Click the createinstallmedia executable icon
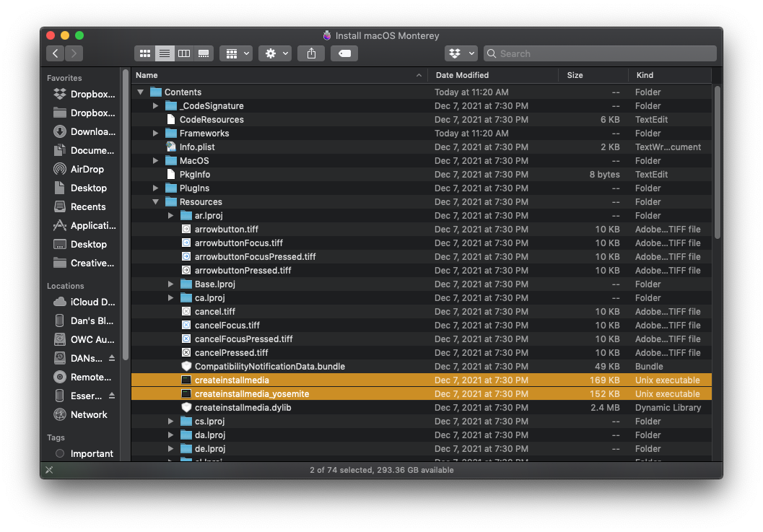 [x=186, y=380]
